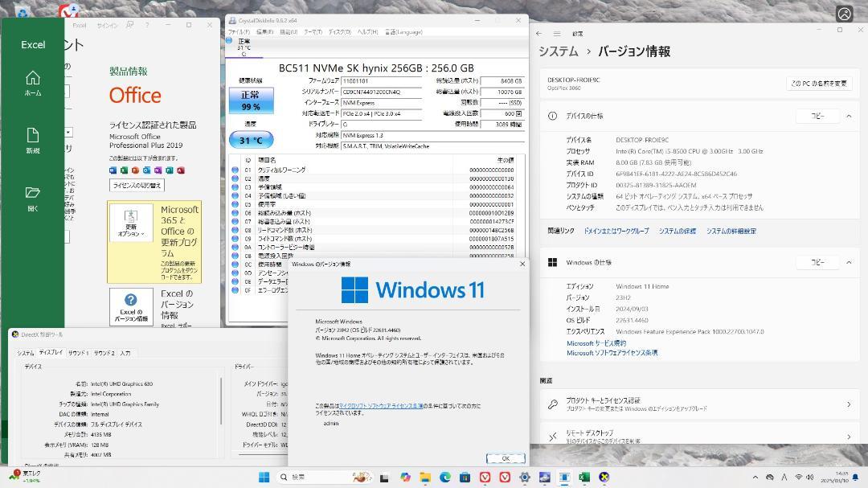Collapse デバイスの仕様 section chevron
The width and height of the screenshot is (868, 488).
pos(849,117)
